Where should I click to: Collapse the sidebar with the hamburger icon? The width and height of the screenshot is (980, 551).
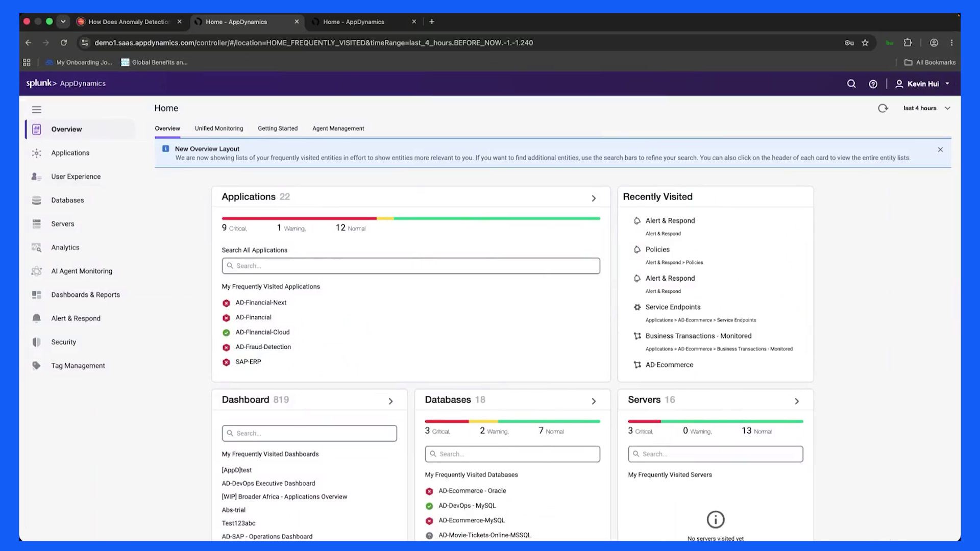click(x=36, y=110)
